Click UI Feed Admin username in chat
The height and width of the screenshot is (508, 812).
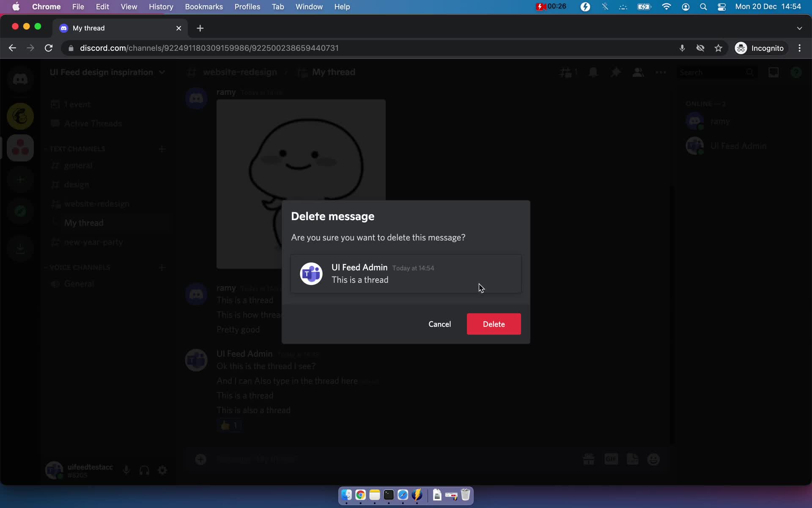(244, 353)
